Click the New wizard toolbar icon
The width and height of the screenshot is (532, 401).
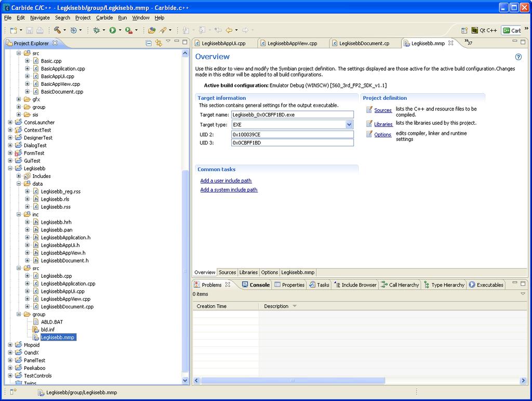[x=13, y=31]
